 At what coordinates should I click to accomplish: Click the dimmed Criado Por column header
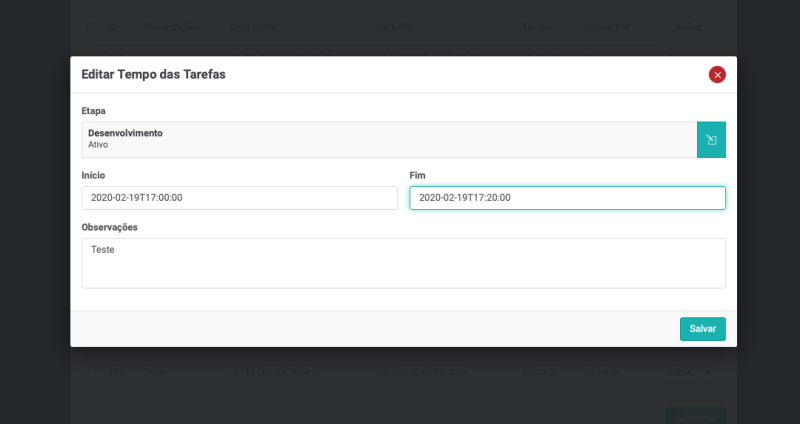coord(606,28)
